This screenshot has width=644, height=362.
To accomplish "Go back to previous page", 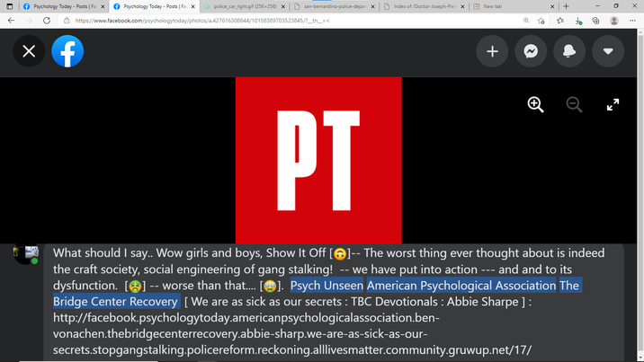I will pos(11,21).
